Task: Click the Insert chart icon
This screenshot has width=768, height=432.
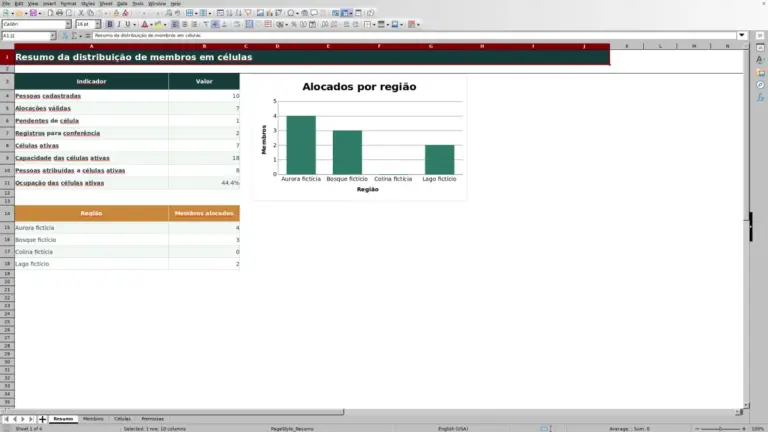Action: click(x=269, y=13)
